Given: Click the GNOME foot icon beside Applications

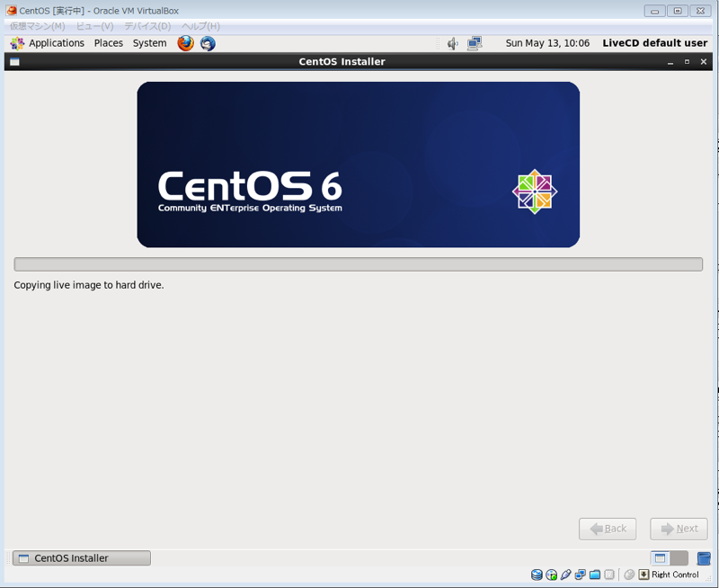Looking at the screenshot, I should pyautogui.click(x=17, y=43).
